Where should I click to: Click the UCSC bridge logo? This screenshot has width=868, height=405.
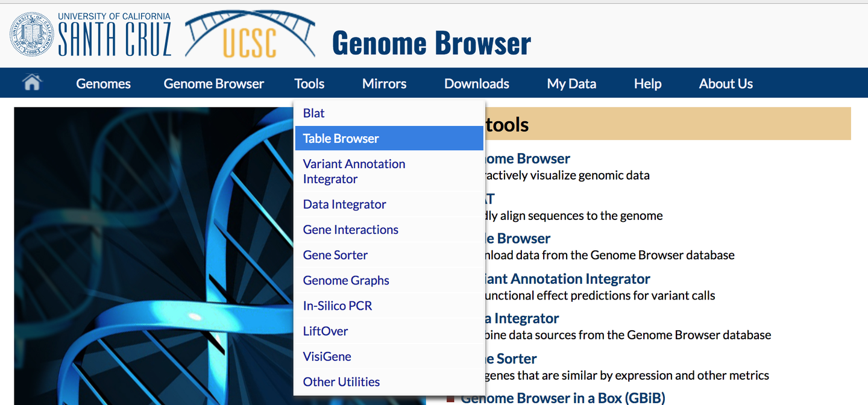[250, 34]
